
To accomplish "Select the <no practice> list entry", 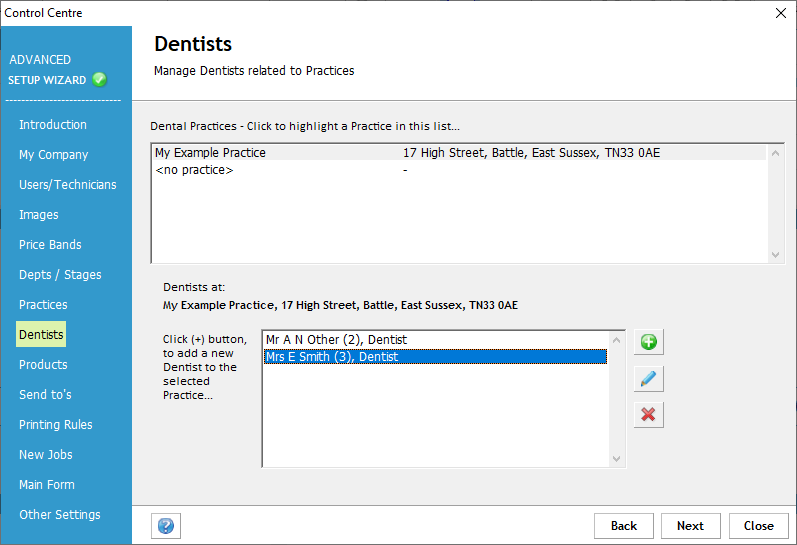I will [194, 171].
